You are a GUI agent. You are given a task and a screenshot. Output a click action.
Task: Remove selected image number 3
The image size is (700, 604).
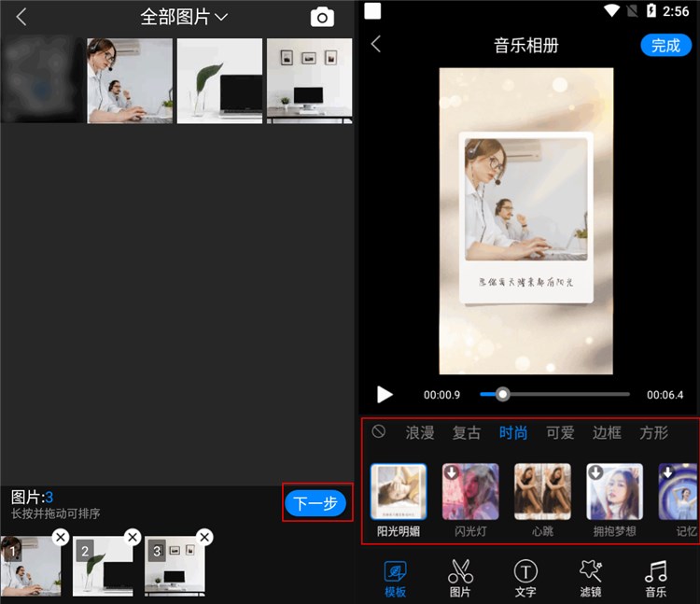[x=204, y=537]
